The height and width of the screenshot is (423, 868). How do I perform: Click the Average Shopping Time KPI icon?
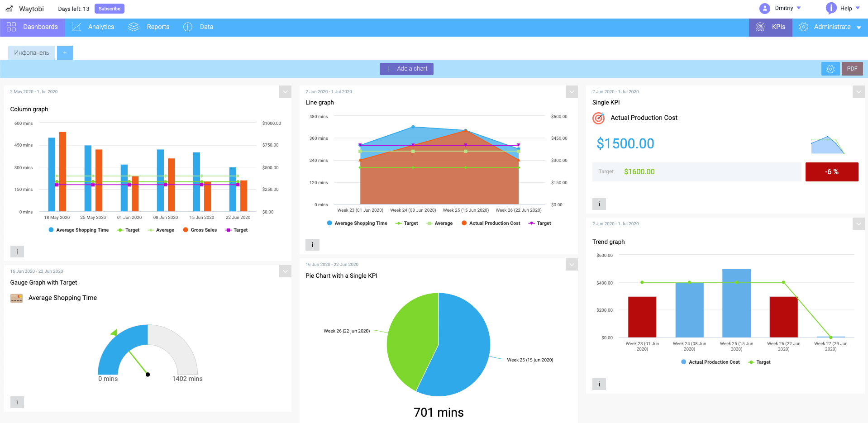coord(17,298)
